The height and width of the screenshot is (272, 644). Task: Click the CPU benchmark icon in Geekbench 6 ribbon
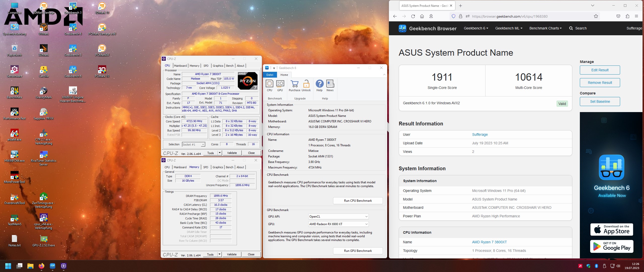(269, 86)
